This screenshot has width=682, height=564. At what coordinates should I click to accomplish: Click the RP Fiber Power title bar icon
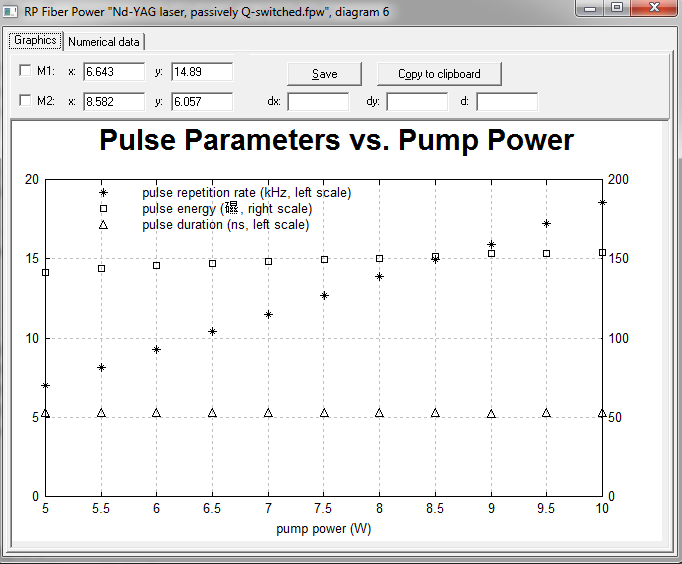tap(12, 12)
